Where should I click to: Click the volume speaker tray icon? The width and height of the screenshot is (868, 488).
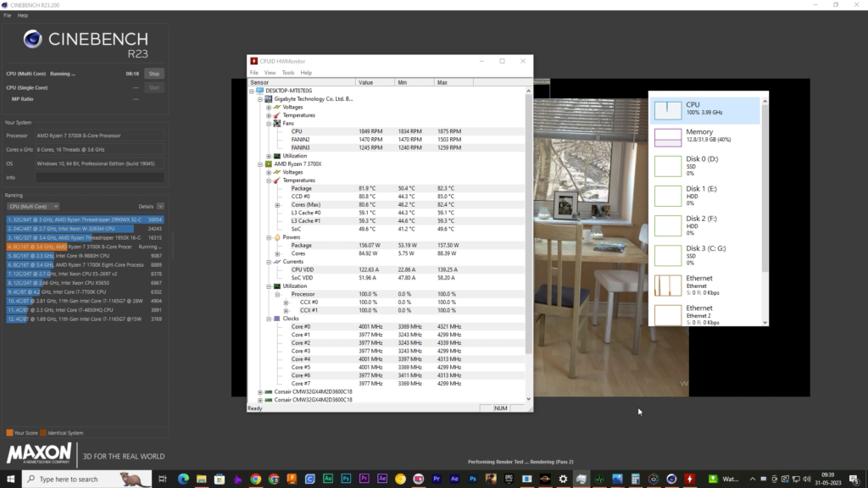point(807,480)
